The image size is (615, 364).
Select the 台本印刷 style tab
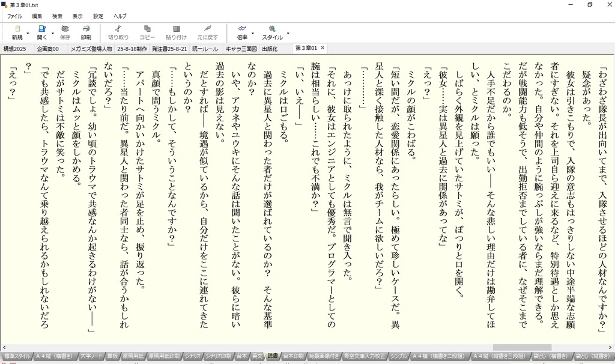293,356
